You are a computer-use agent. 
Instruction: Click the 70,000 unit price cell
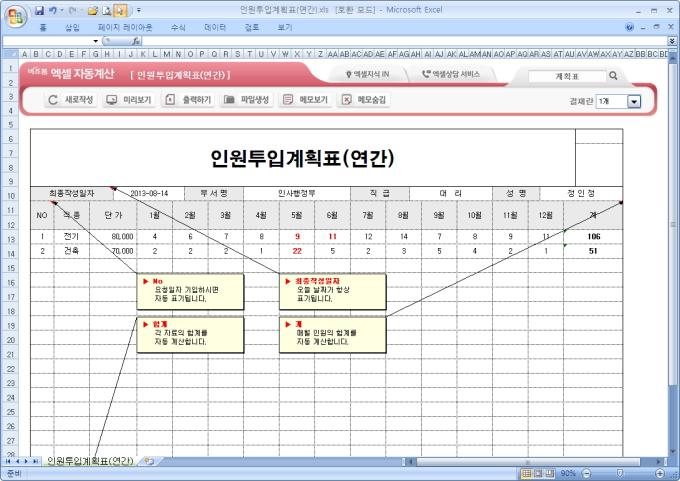tap(113, 251)
